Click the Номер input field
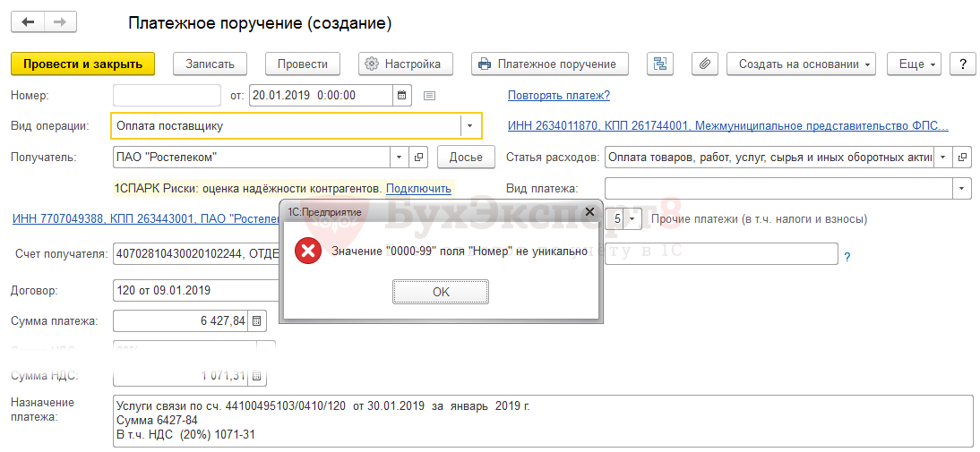Viewport: 980px width, 452px height. tap(167, 95)
